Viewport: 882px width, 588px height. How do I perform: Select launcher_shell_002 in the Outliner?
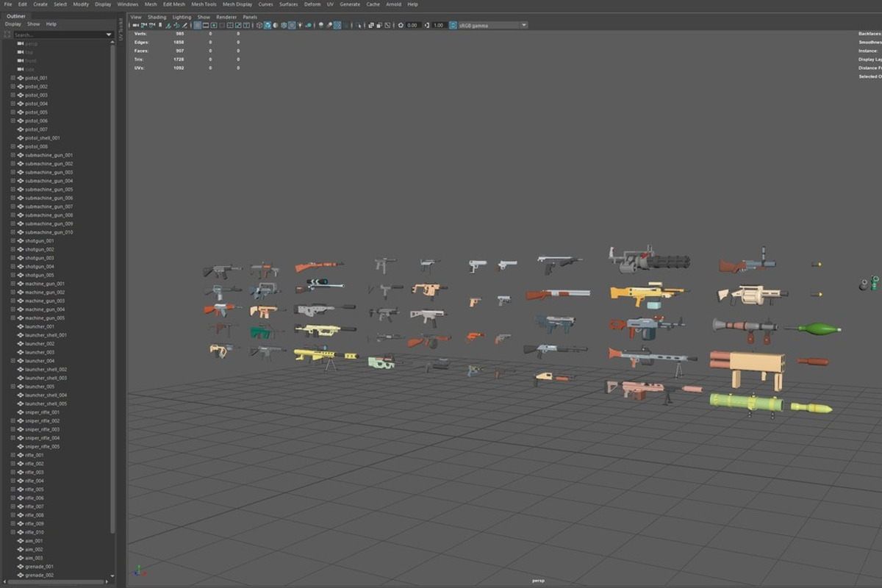click(46, 370)
